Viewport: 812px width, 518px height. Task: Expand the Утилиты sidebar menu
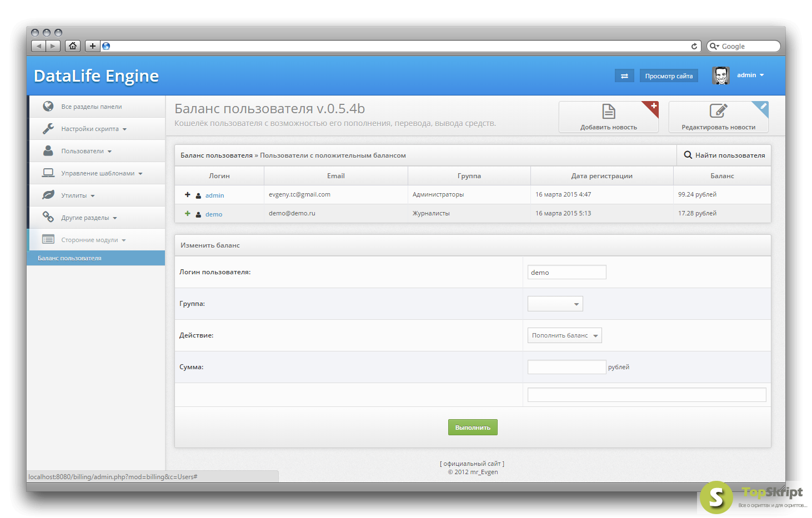coord(93,196)
